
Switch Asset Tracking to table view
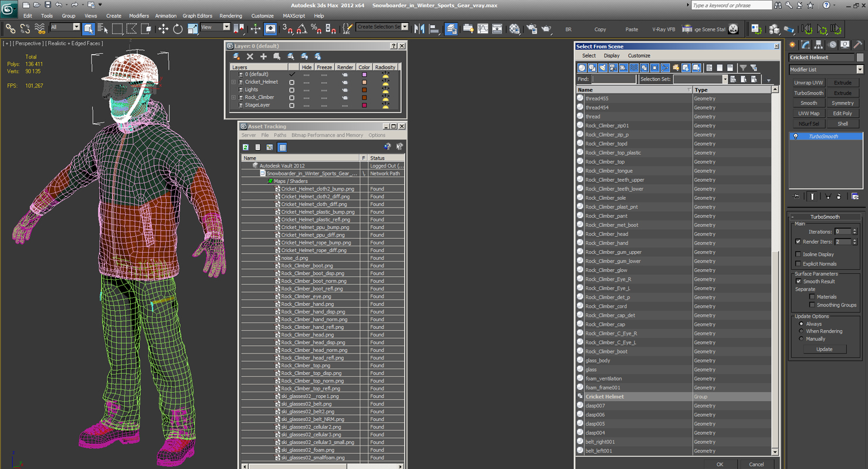282,147
